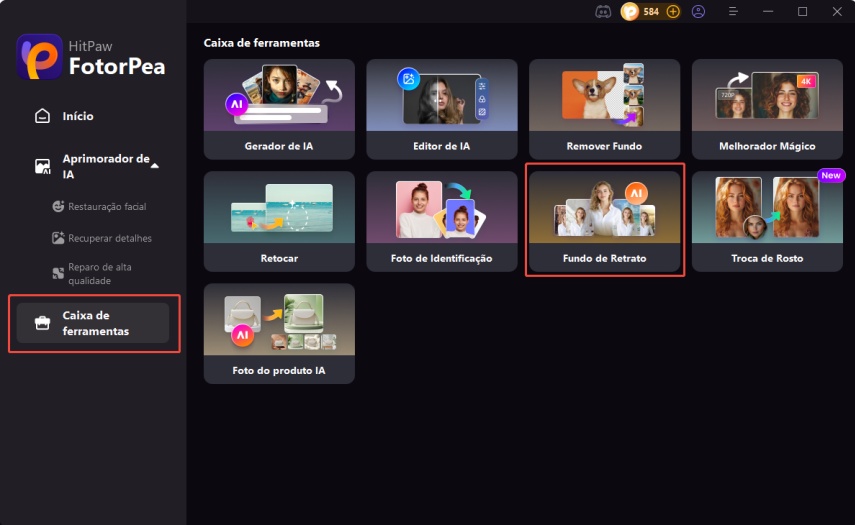This screenshot has height=525, width=855.
Task: Open Restauração facial option
Action: (x=107, y=206)
